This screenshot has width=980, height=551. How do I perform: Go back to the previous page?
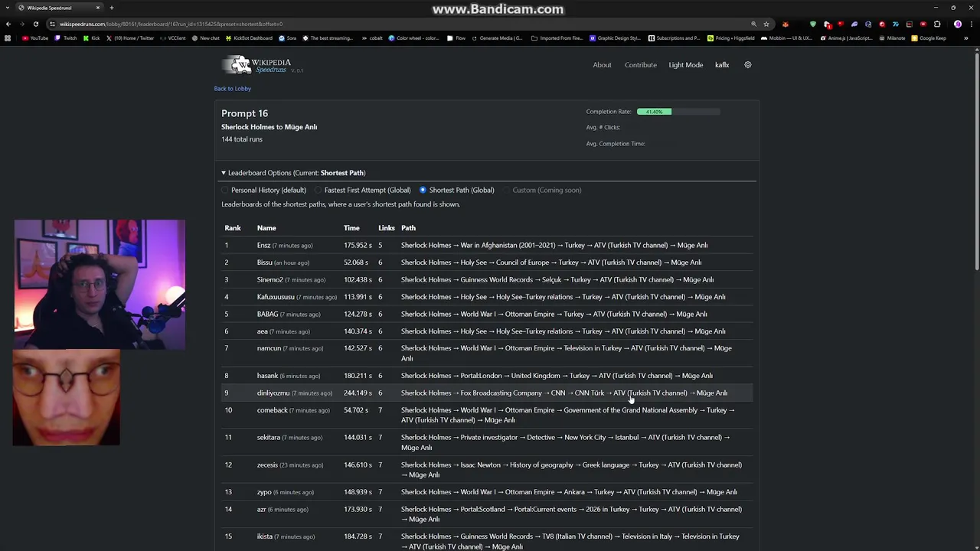click(x=8, y=24)
